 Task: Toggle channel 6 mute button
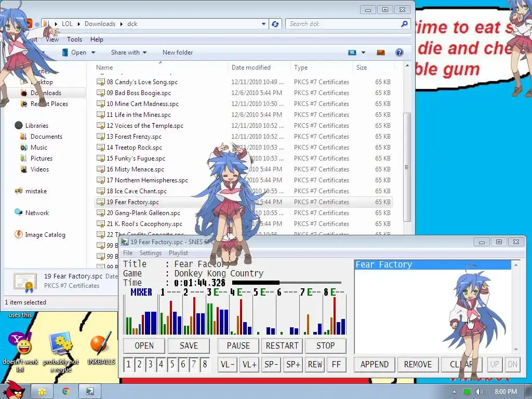coord(183,364)
